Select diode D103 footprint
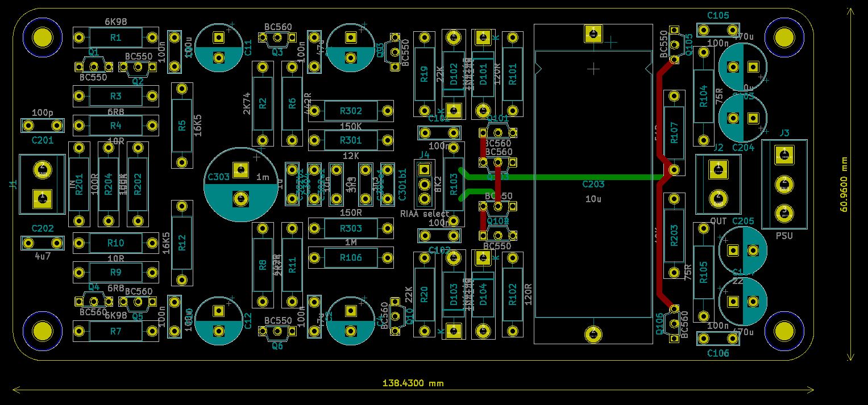 (454, 294)
